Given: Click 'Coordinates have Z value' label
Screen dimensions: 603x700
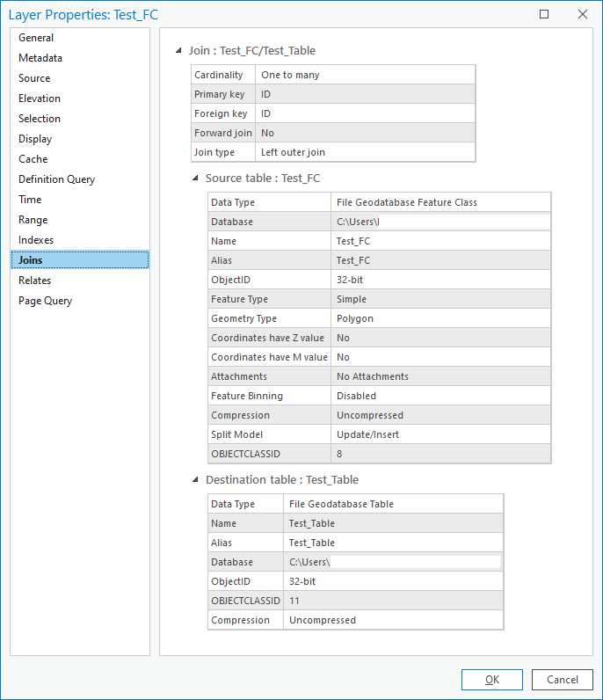Looking at the screenshot, I should pyautogui.click(x=270, y=338).
